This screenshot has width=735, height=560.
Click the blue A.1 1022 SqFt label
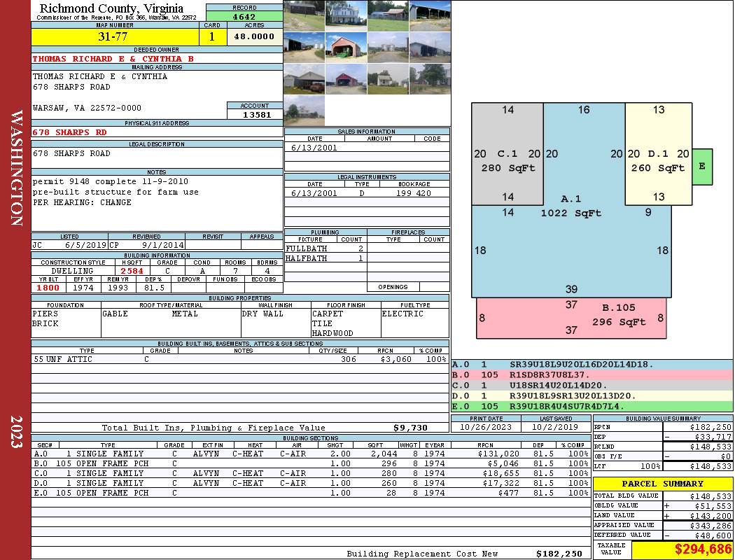[571, 206]
